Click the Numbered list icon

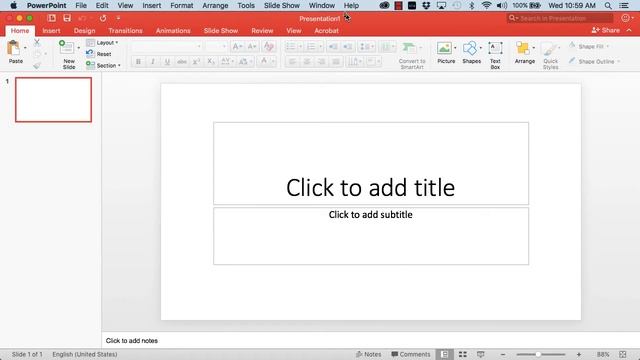(x=311, y=47)
